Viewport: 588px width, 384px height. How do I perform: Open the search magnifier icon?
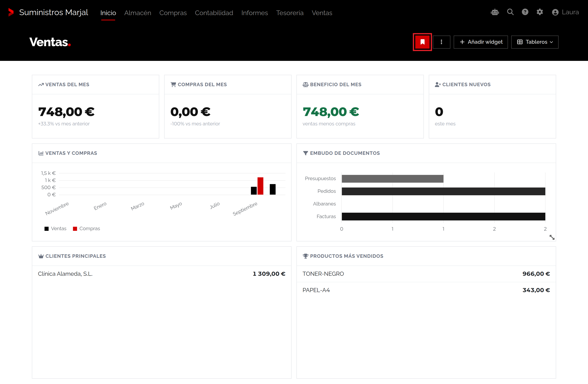point(510,12)
